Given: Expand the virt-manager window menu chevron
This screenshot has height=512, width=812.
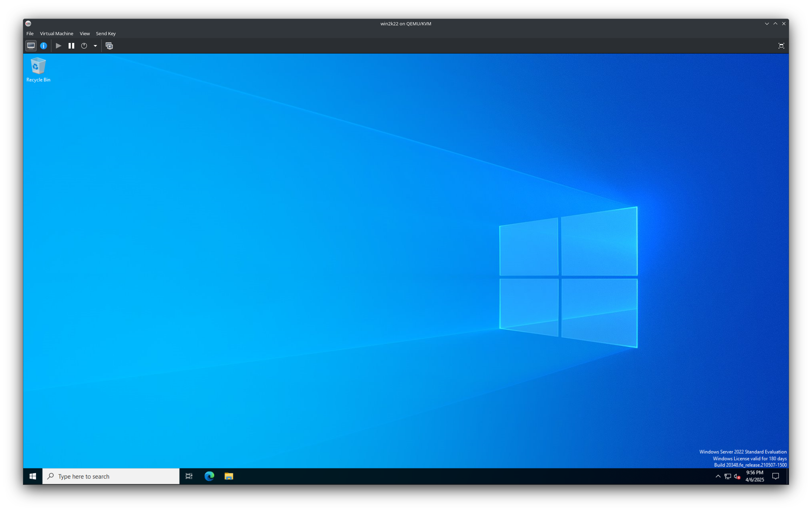Looking at the screenshot, I should 767,24.
